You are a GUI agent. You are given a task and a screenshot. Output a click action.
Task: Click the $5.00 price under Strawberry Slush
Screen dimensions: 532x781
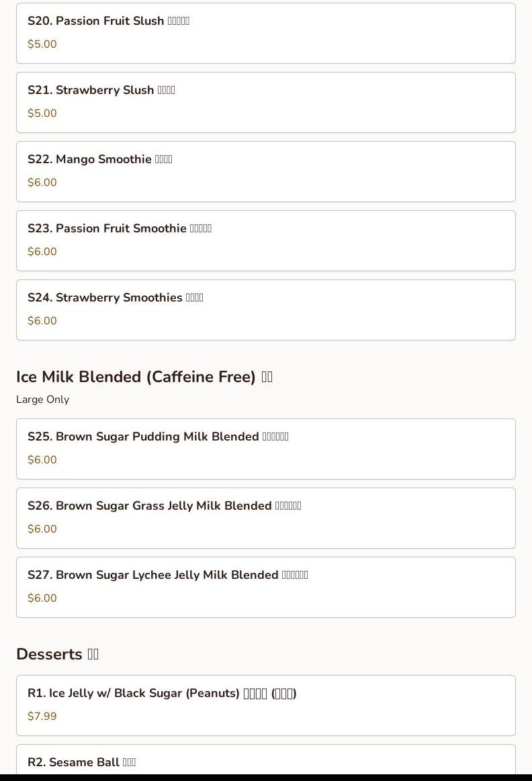click(42, 113)
